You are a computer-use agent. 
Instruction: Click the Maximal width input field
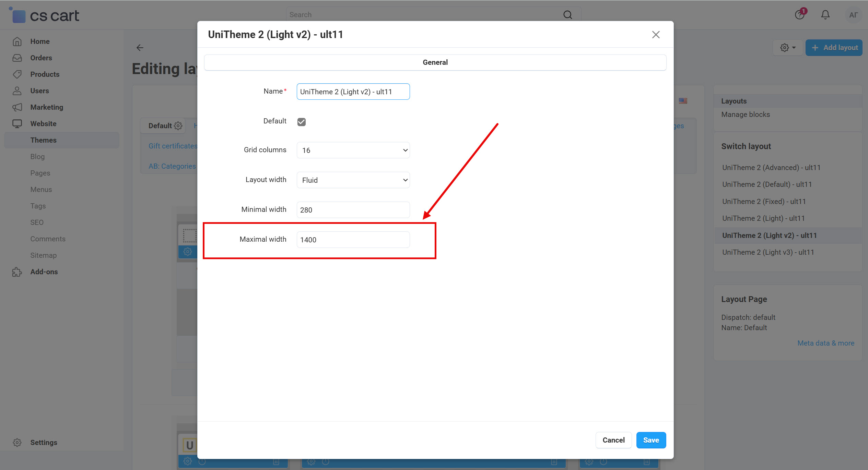coord(353,240)
